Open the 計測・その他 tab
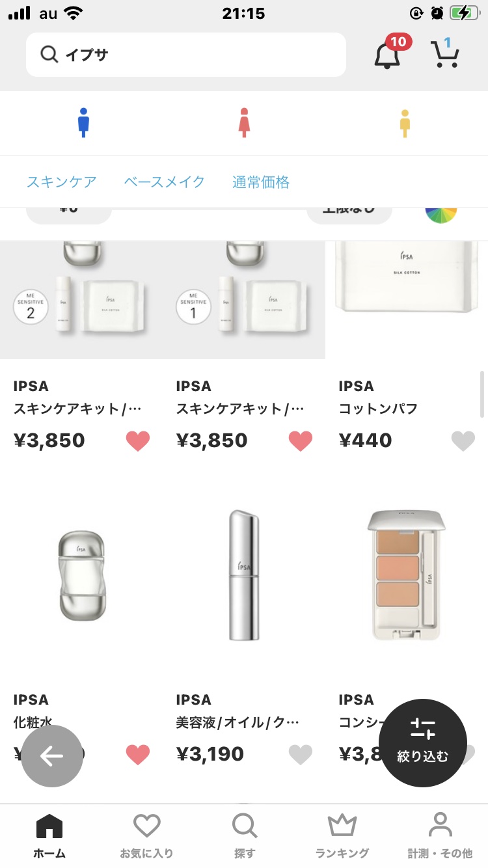The height and width of the screenshot is (868, 488). coord(440,835)
